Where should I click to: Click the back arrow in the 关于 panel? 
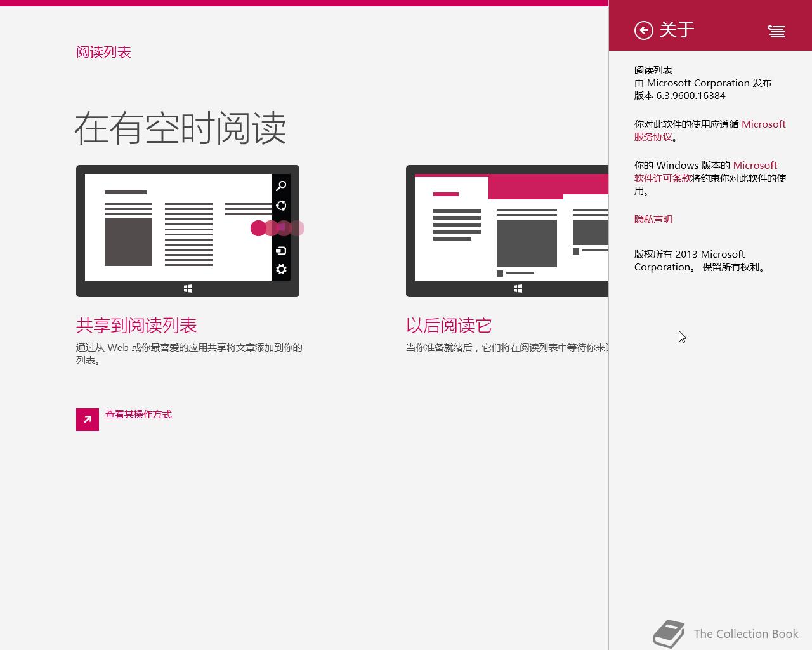(644, 30)
